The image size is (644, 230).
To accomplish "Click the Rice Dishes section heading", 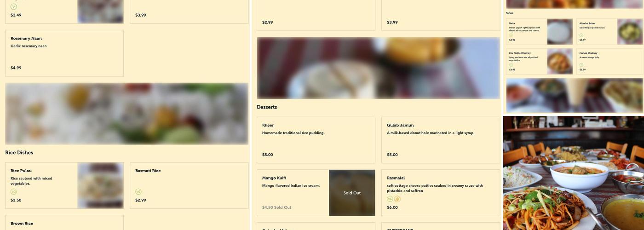I will tap(19, 153).
